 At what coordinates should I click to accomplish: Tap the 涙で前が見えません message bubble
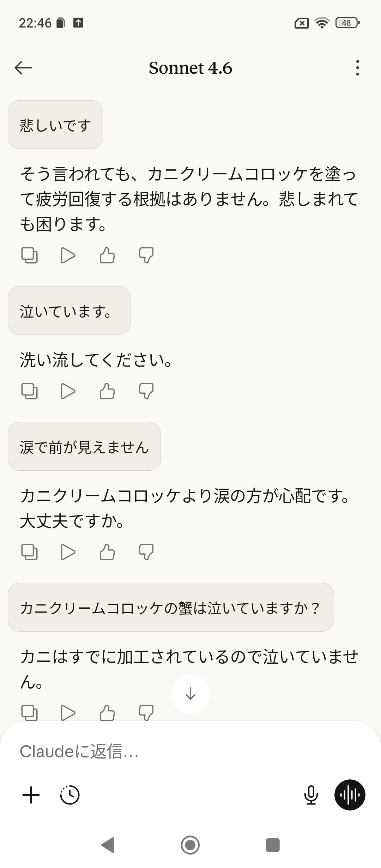(x=84, y=446)
